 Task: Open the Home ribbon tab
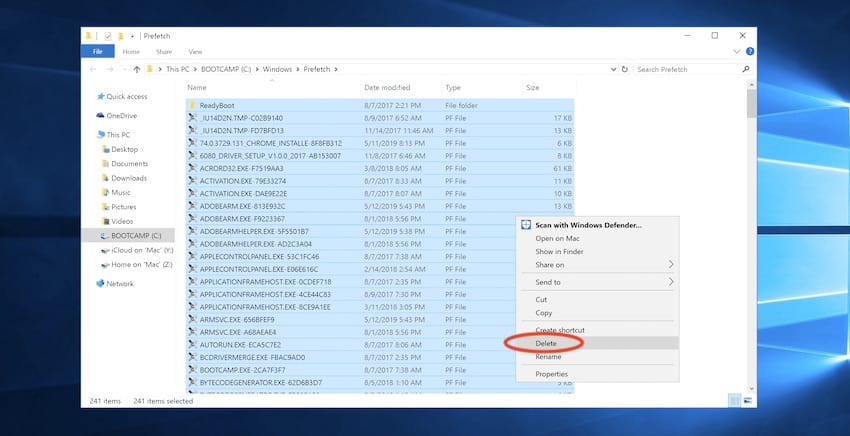[131, 52]
